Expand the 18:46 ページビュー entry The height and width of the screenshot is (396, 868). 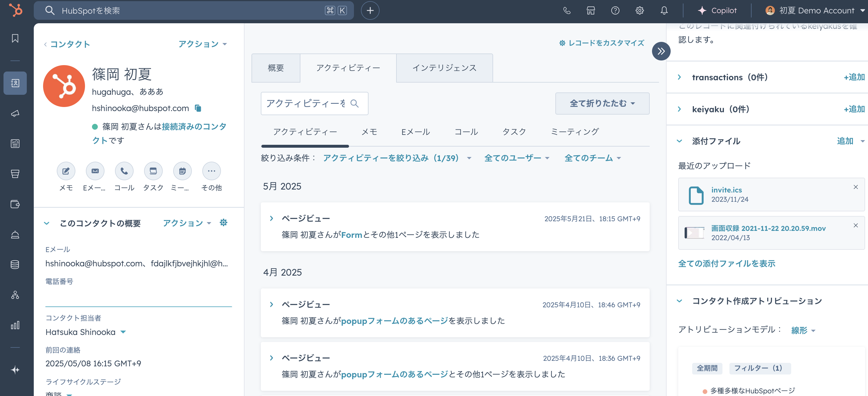point(272,304)
